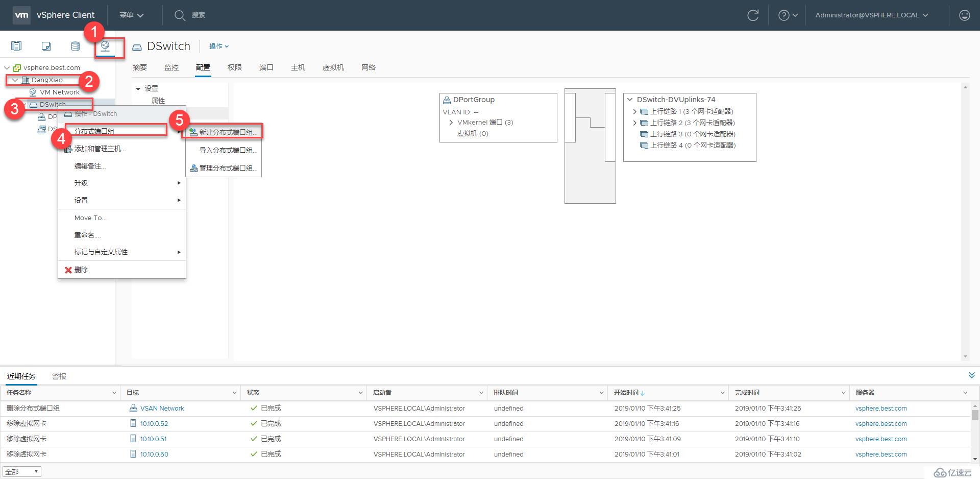Screen dimensions: 980x479
Task: Click the VM Network tree icon
Action: pyautogui.click(x=33, y=92)
